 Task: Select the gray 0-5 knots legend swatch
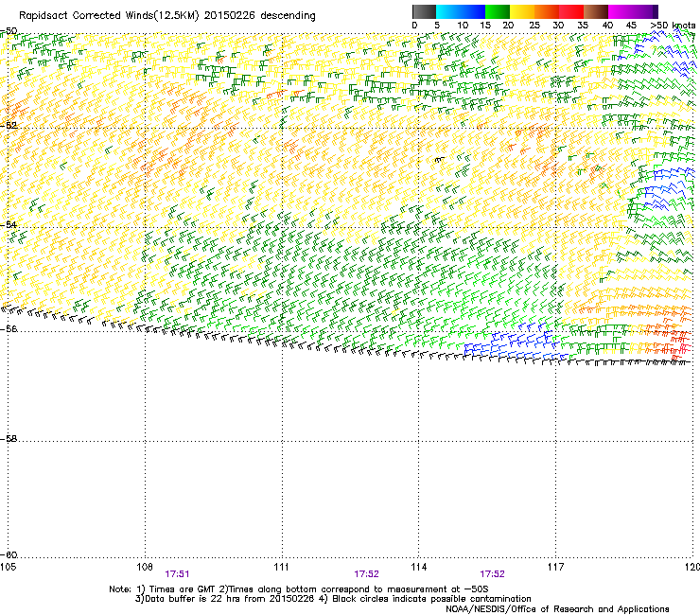click(424, 11)
